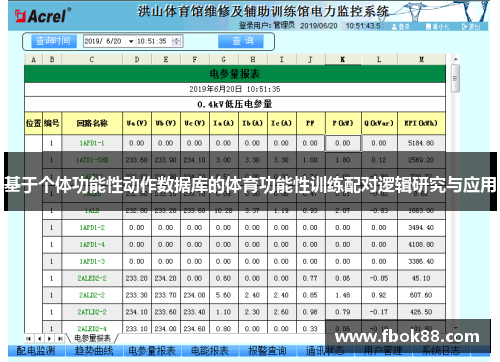This screenshot has height=362, width=500.
Task: Open the 报警查询 menu tab
Action: point(268,351)
